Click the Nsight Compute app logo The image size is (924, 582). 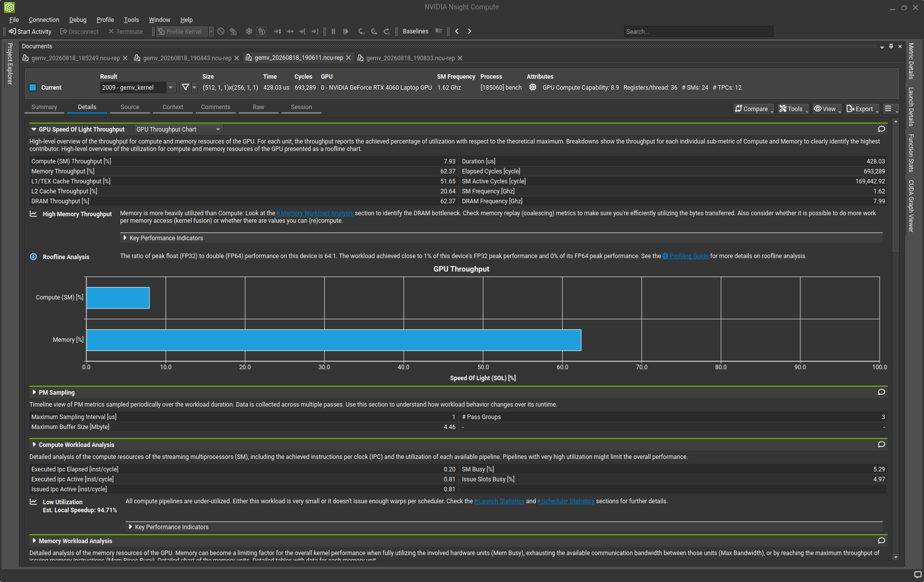[9, 7]
